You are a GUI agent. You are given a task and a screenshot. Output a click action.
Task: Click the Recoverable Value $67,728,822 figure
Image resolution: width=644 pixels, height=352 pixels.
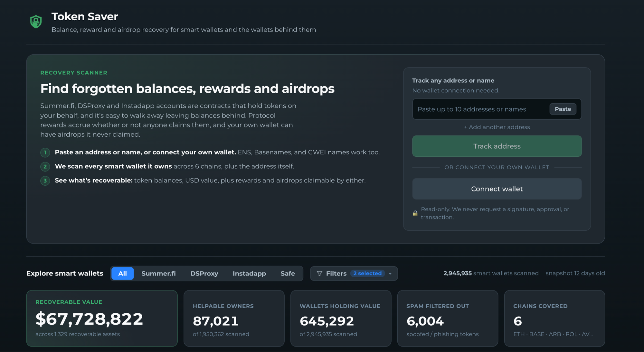89,319
